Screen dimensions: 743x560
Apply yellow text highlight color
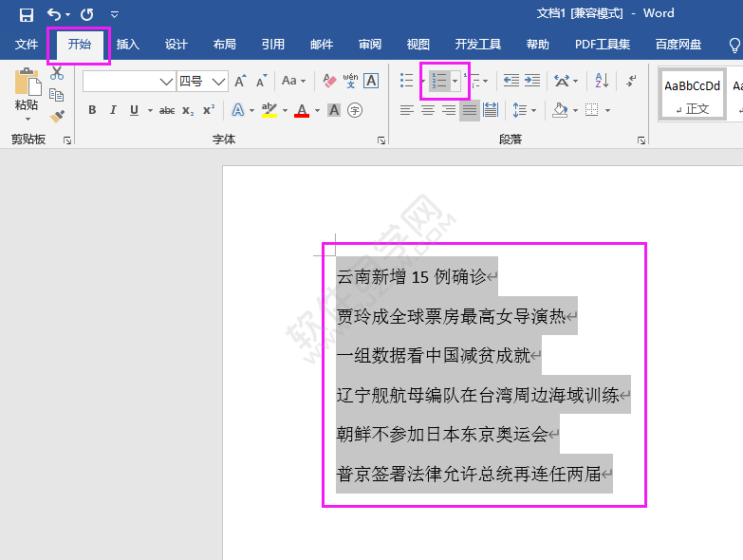click(x=269, y=110)
